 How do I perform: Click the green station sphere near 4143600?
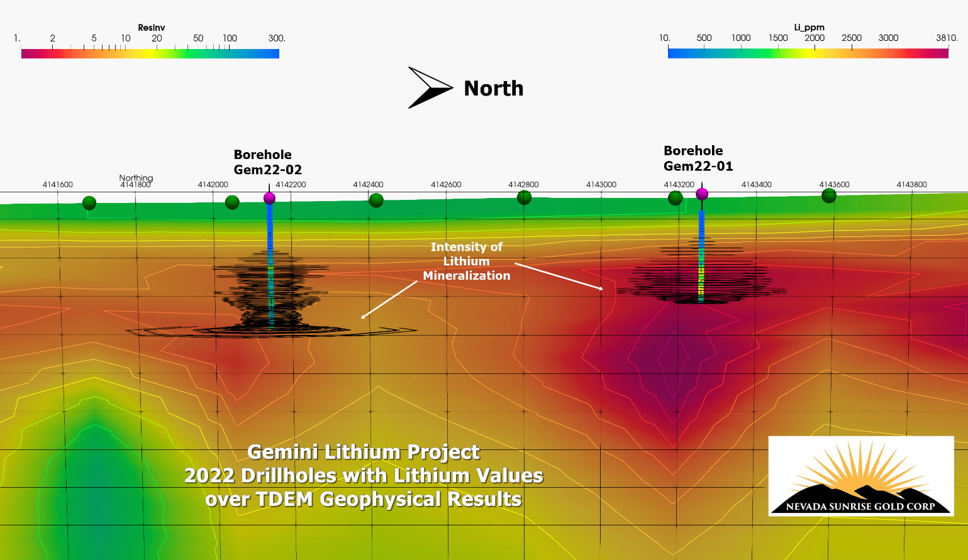click(829, 195)
